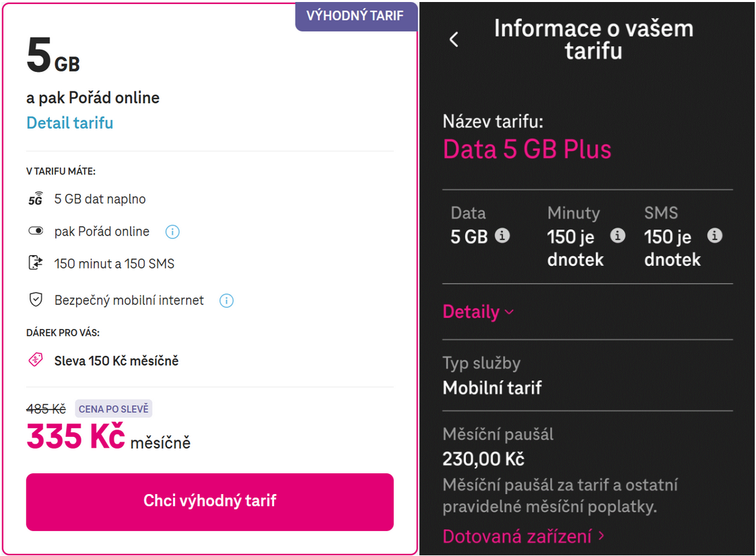Go back using the left arrow
756x556 pixels.
pyautogui.click(x=454, y=40)
